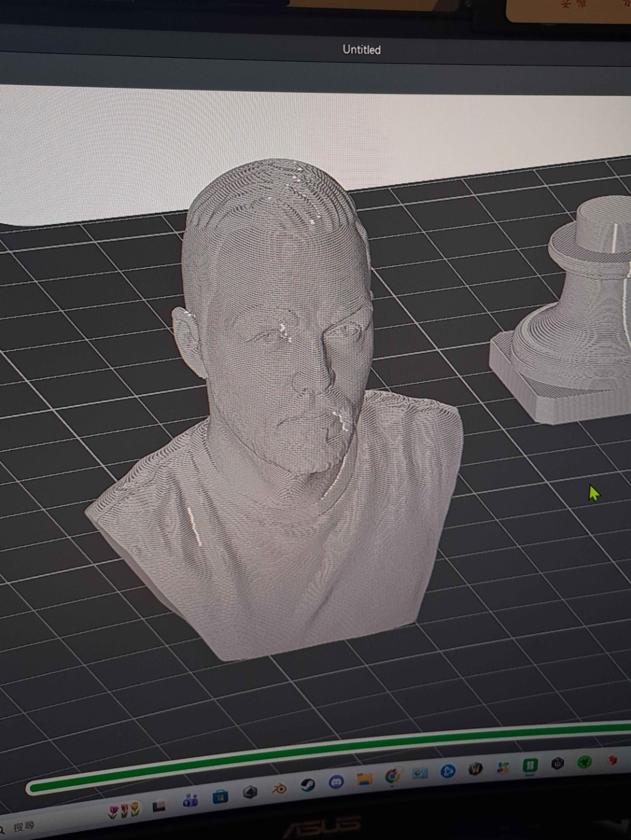Open the Slack-style colorful taskbar icon
This screenshot has width=631, height=840.
coord(502,768)
